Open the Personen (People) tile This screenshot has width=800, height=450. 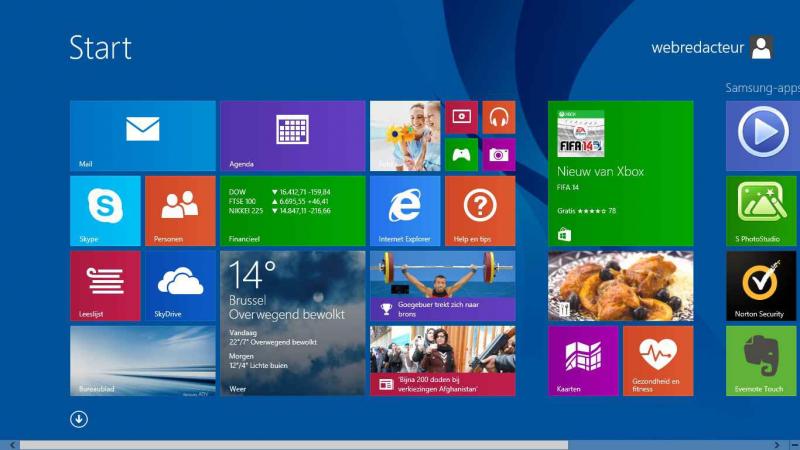180,210
